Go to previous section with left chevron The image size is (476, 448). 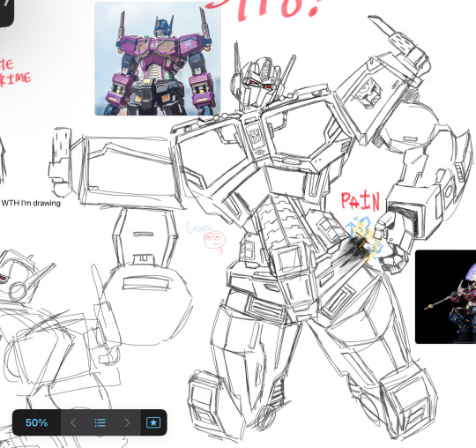(73, 422)
